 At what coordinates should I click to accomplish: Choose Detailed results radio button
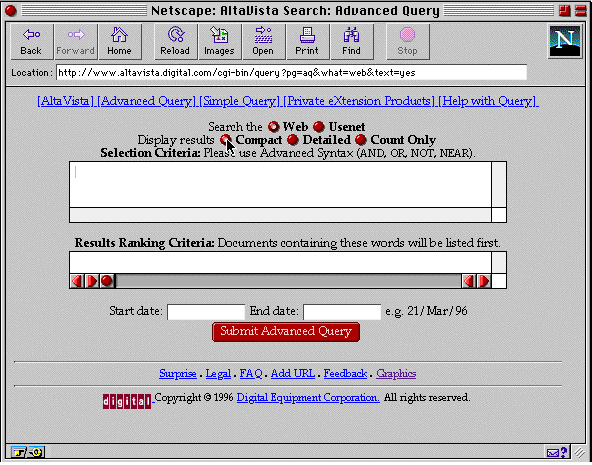293,140
